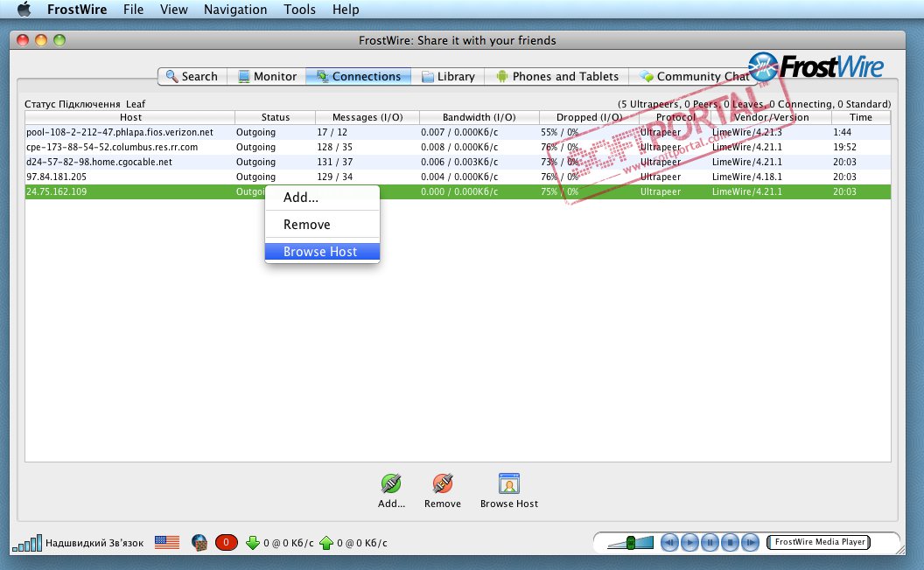The height and width of the screenshot is (570, 924).
Task: Click the Browse Host icon at the bottom
Action: coord(509,483)
